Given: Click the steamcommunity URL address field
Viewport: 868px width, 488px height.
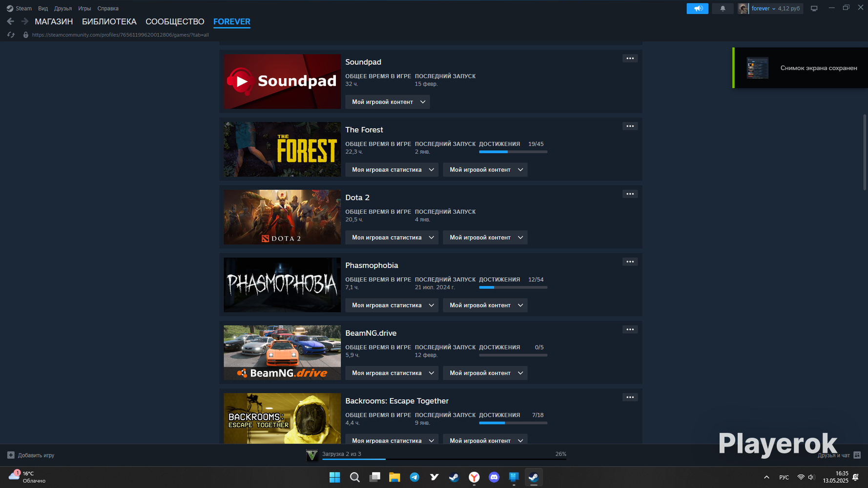Looking at the screenshot, I should click(121, 35).
